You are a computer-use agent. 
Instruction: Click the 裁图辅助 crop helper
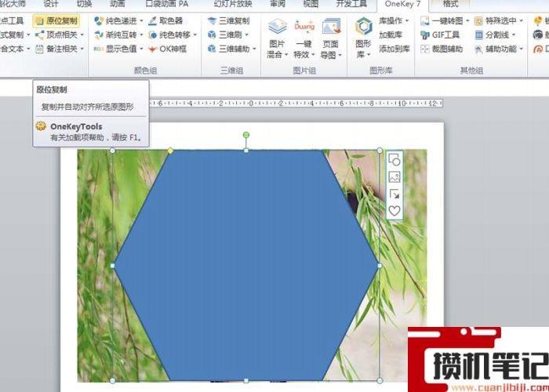click(442, 49)
